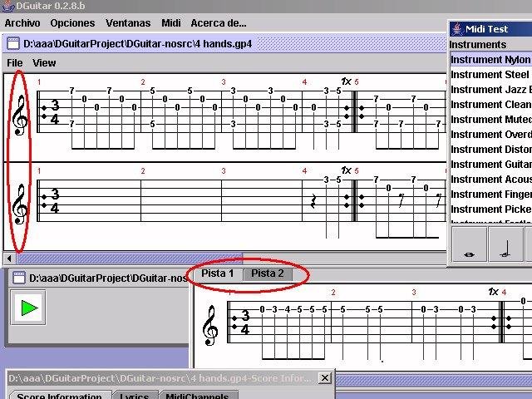Select the whole note duration button in Midi Test
532x399 pixels.
(x=470, y=244)
